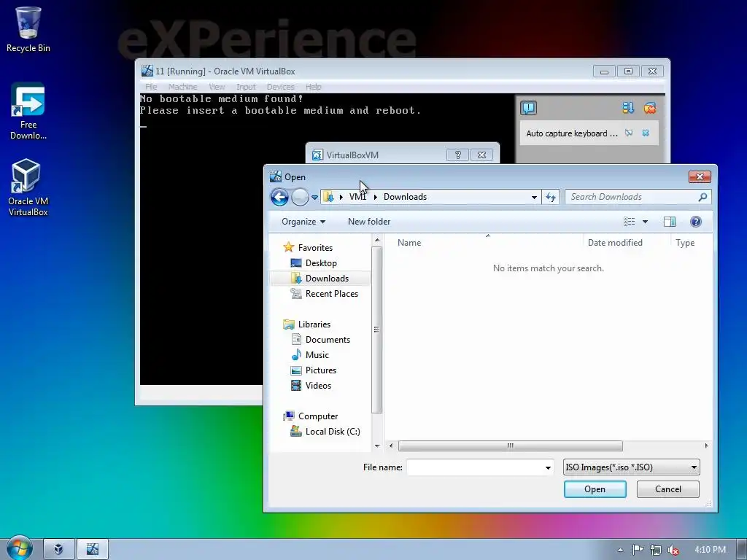
Task: Select Libraries in navigation pane
Action: [314, 324]
